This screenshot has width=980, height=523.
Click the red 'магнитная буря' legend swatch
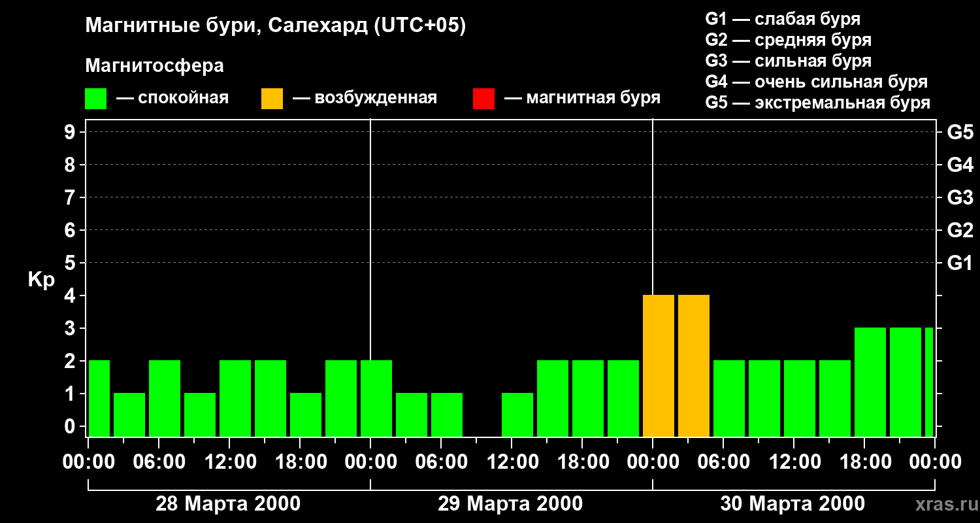click(483, 99)
